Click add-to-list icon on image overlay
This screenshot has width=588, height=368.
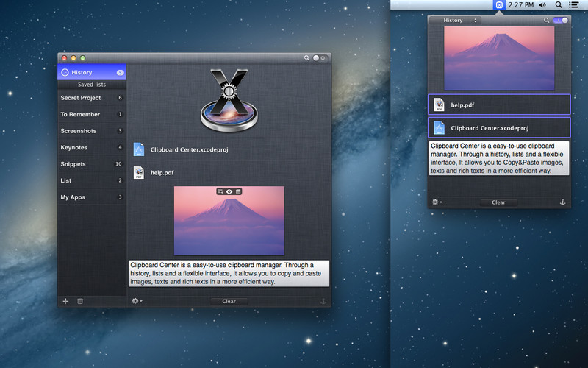[x=220, y=191]
